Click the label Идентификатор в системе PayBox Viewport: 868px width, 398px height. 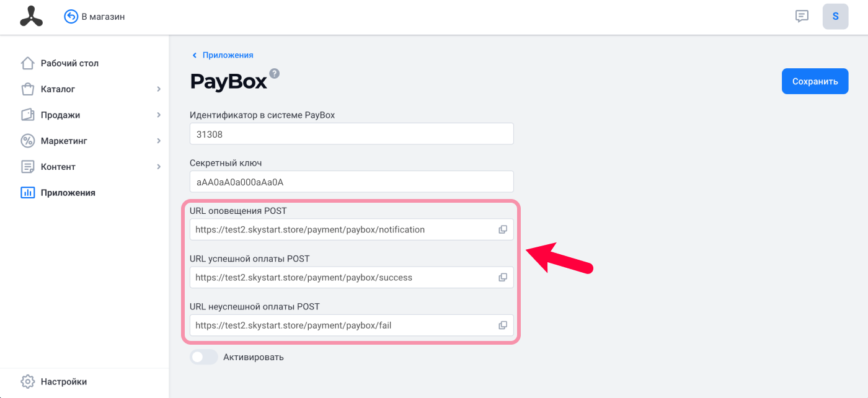click(x=262, y=115)
